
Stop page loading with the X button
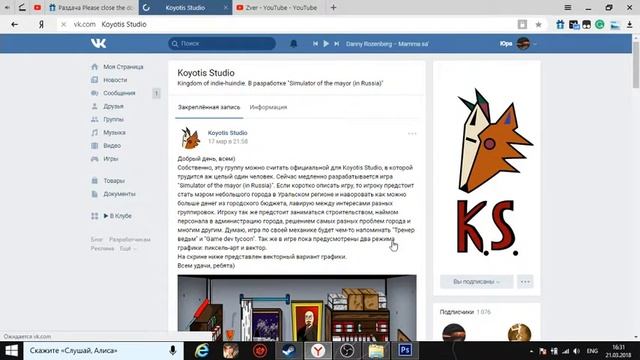click(x=63, y=24)
